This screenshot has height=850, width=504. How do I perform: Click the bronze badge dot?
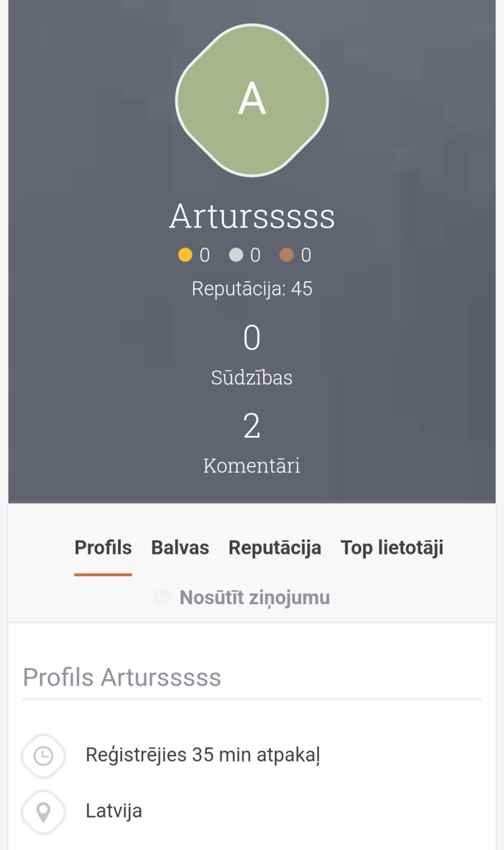click(287, 255)
